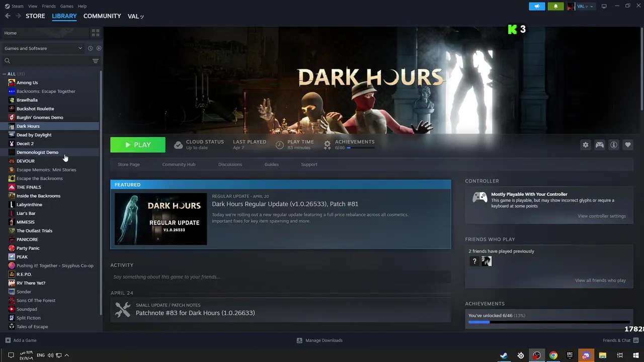Switch to the STORE tab
The height and width of the screenshot is (362, 644).
[35, 16]
